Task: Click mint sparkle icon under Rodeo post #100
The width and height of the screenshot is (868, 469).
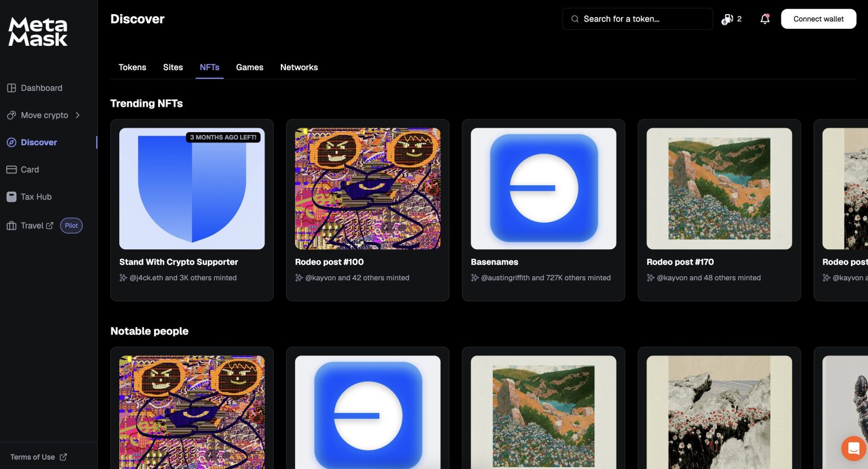Action: tap(299, 277)
